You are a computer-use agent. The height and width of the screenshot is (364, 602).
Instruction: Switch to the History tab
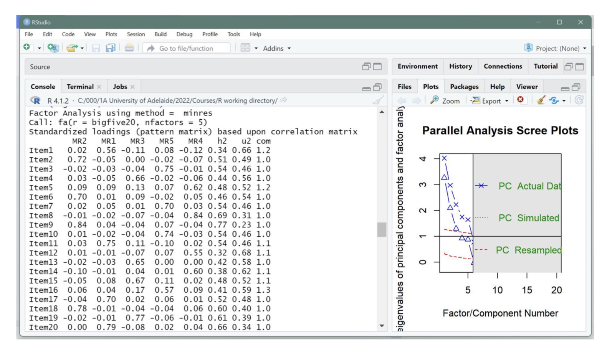(x=460, y=66)
